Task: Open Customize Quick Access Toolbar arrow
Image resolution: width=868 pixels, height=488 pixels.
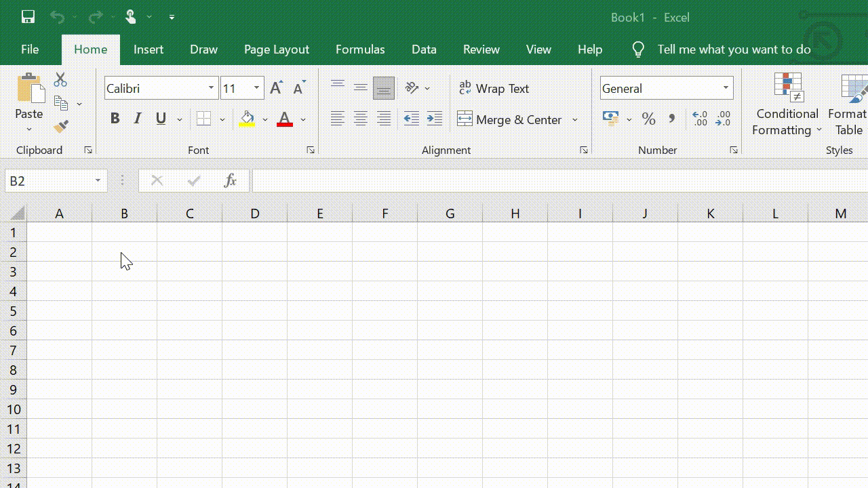Action: pos(172,17)
